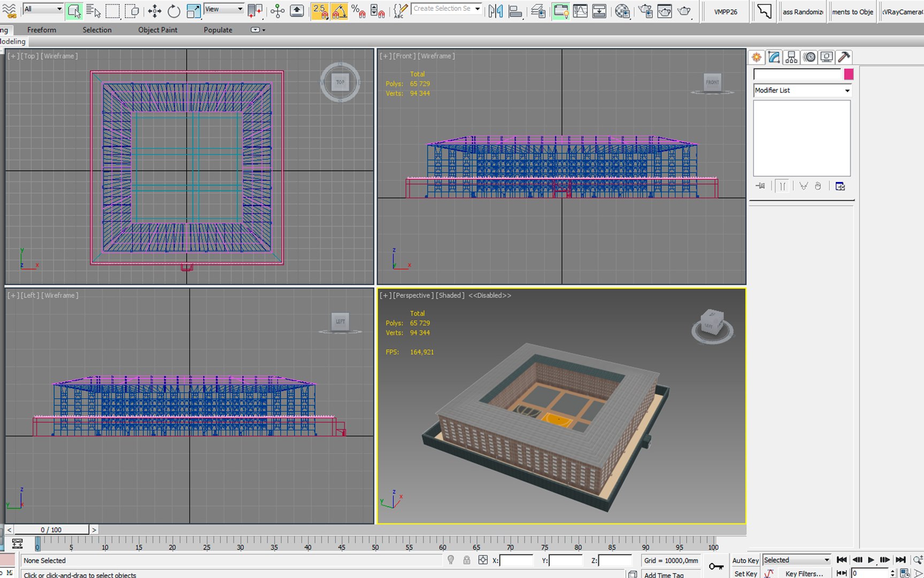Toggle the Selection Lock padlock

point(467,560)
